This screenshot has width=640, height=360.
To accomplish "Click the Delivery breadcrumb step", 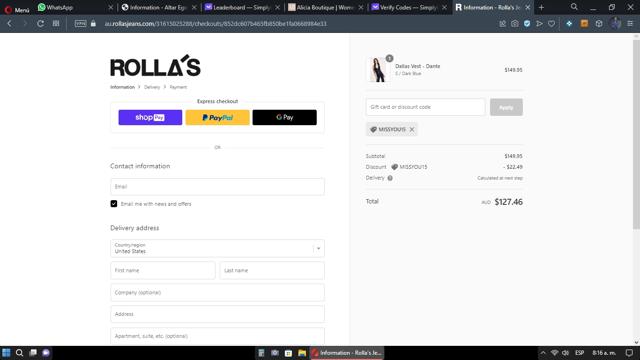I will coord(152,87).
